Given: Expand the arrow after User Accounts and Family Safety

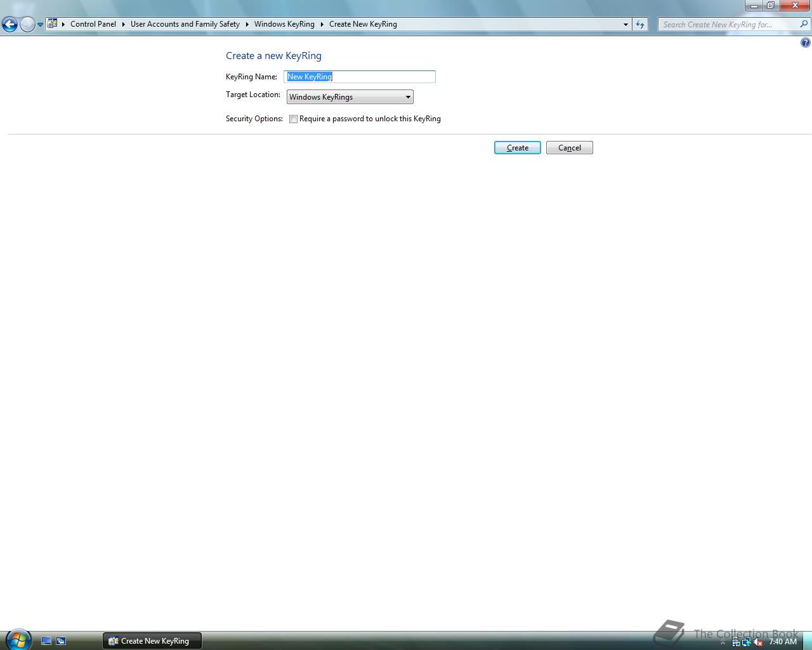Looking at the screenshot, I should [x=247, y=24].
